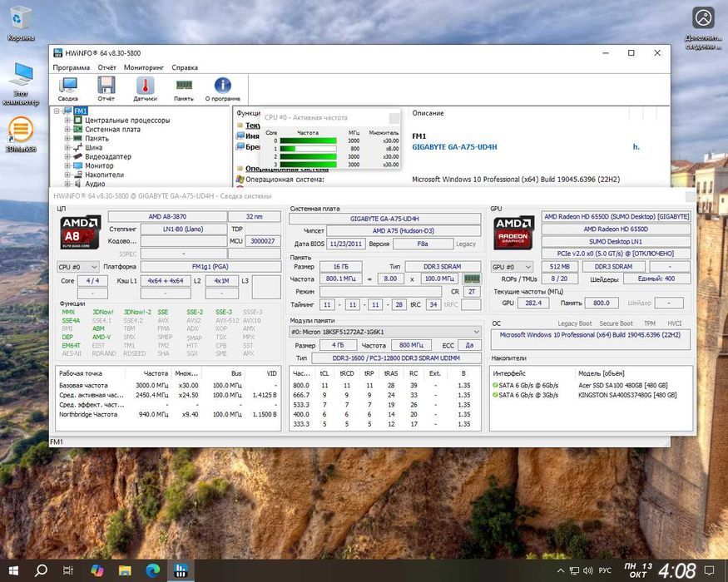The image size is (728, 582).
Task: Open the GPU #0 selector dropdown
Action: coord(512,267)
